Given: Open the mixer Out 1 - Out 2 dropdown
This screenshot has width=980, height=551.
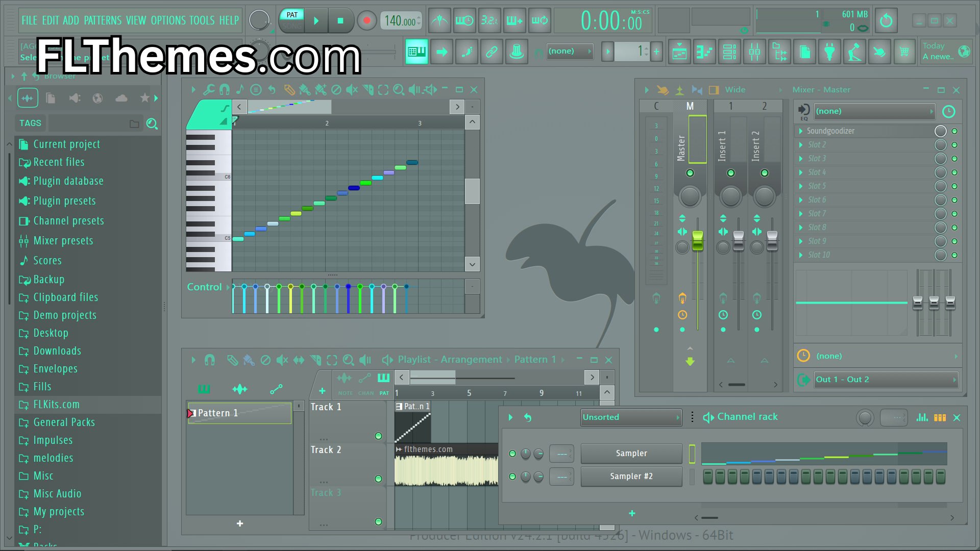Looking at the screenshot, I should [x=886, y=380].
